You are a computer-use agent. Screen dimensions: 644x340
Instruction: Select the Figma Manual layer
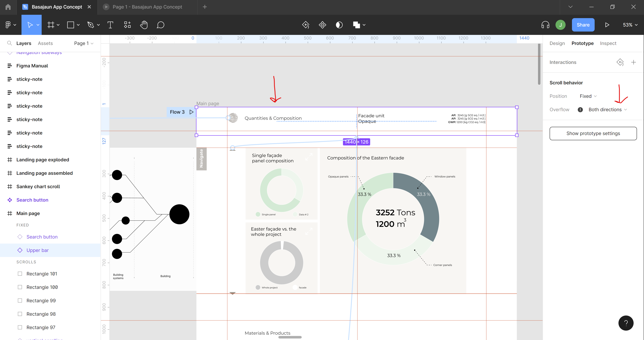point(50,66)
